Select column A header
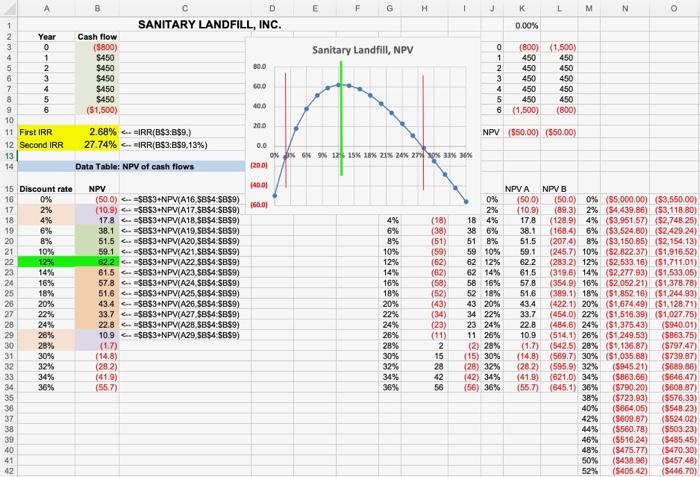The width and height of the screenshot is (700, 477). tap(46, 8)
